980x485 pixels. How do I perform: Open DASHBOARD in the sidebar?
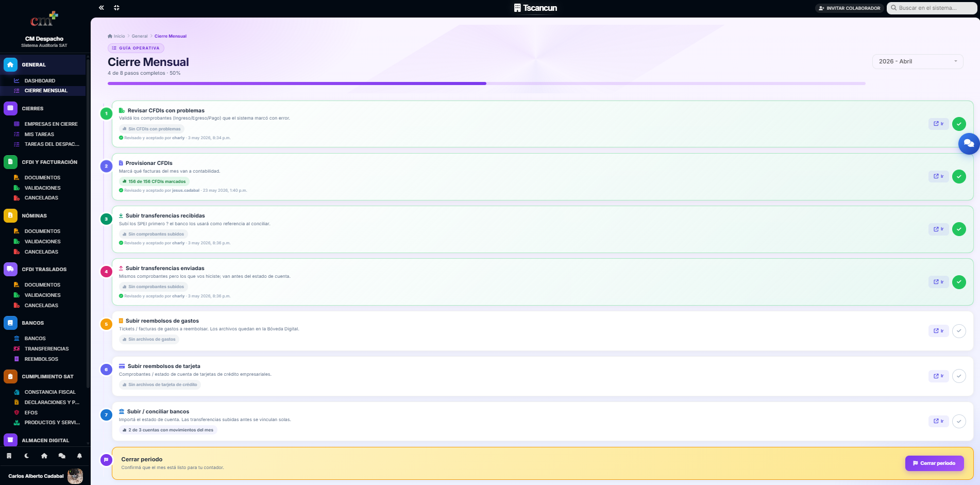coord(43,80)
